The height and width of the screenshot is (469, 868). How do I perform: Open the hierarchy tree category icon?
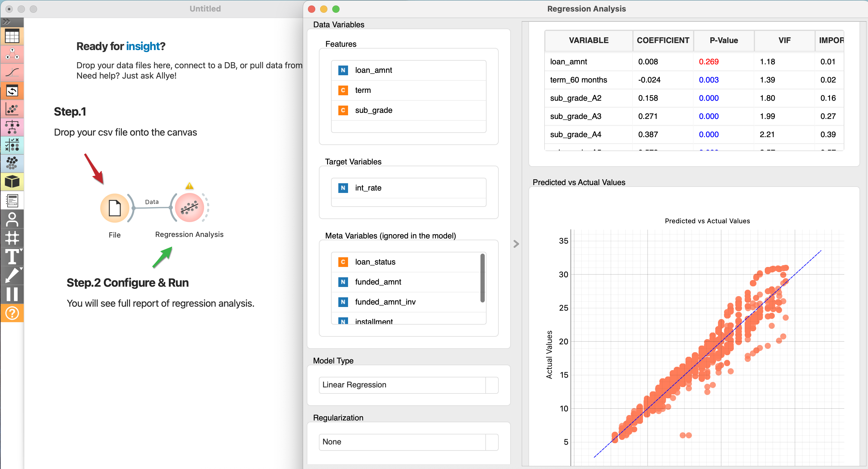[12, 127]
